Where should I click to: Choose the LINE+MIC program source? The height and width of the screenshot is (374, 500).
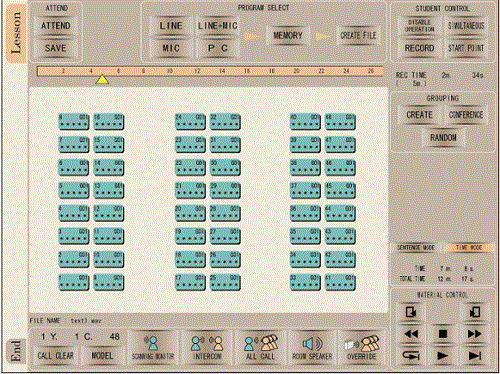217,26
